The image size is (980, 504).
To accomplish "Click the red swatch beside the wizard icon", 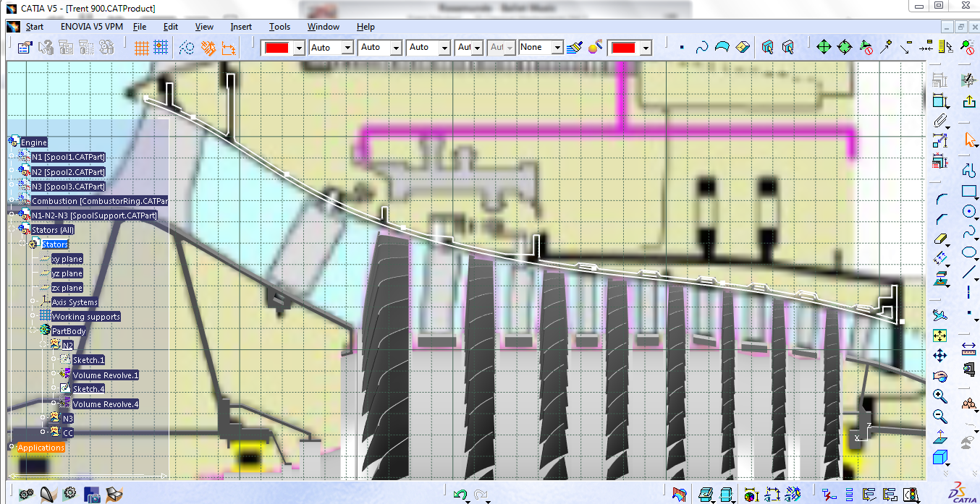I will coord(624,48).
